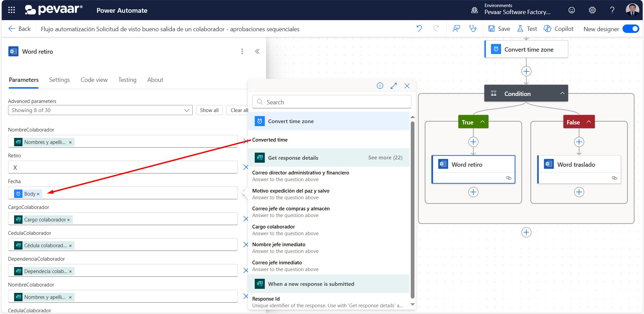Screen dimensions: 644x314
Task: Click the Undo arrow icon
Action: [x=419, y=29]
